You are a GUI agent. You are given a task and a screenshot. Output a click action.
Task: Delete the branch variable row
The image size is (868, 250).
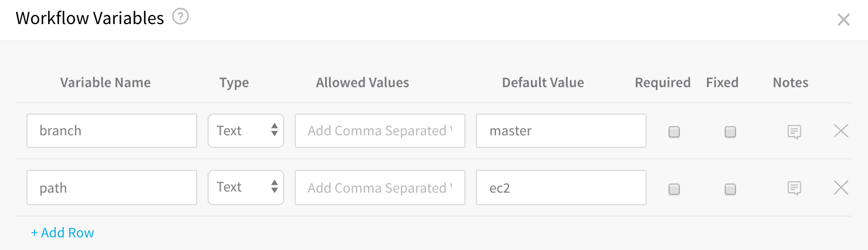pyautogui.click(x=840, y=131)
